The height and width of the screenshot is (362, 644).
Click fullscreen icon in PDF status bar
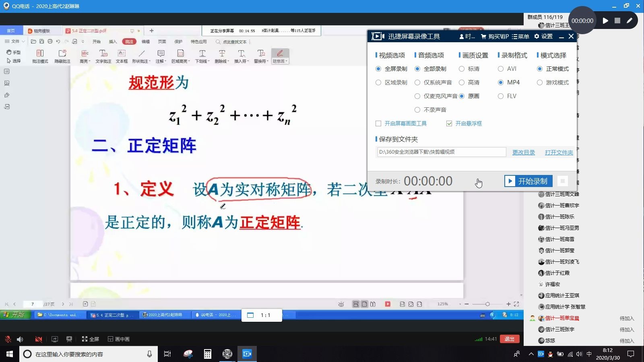coord(516,304)
